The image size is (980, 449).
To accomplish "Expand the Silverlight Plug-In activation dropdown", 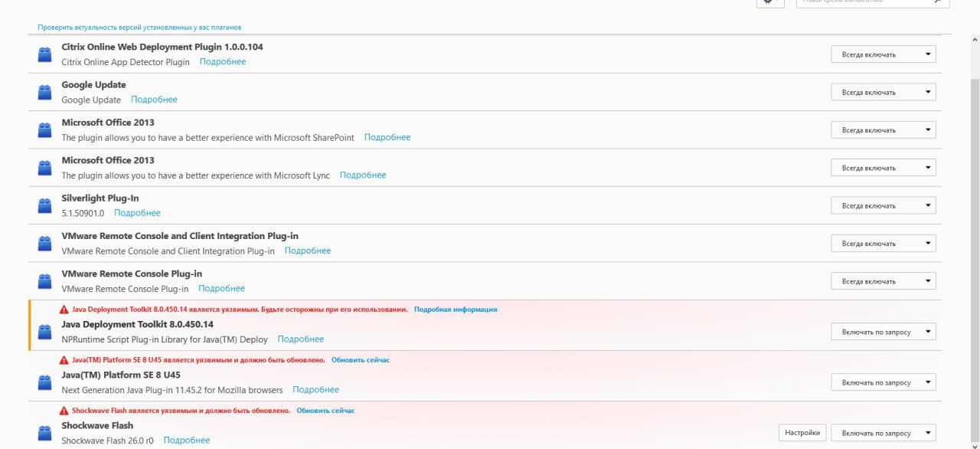I will point(884,205).
